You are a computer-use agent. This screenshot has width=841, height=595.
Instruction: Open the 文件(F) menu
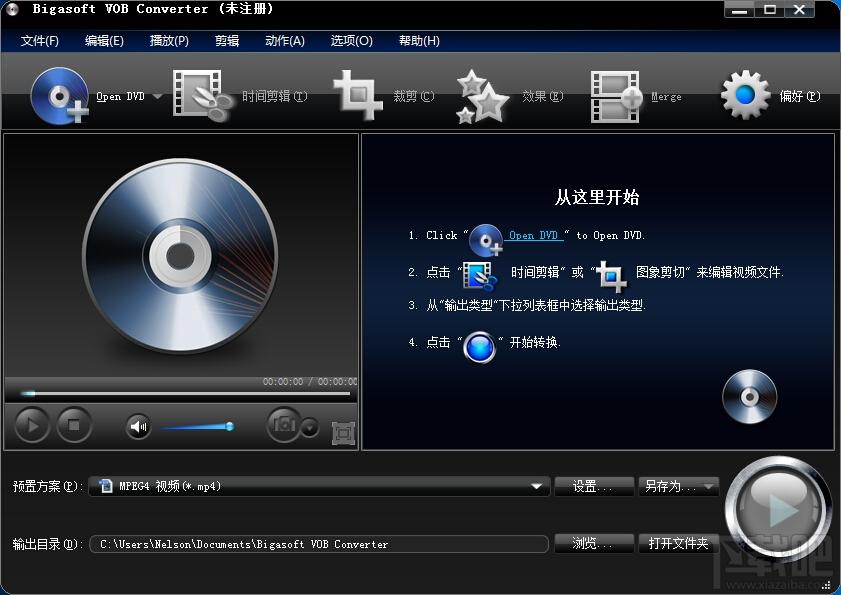pyautogui.click(x=40, y=41)
